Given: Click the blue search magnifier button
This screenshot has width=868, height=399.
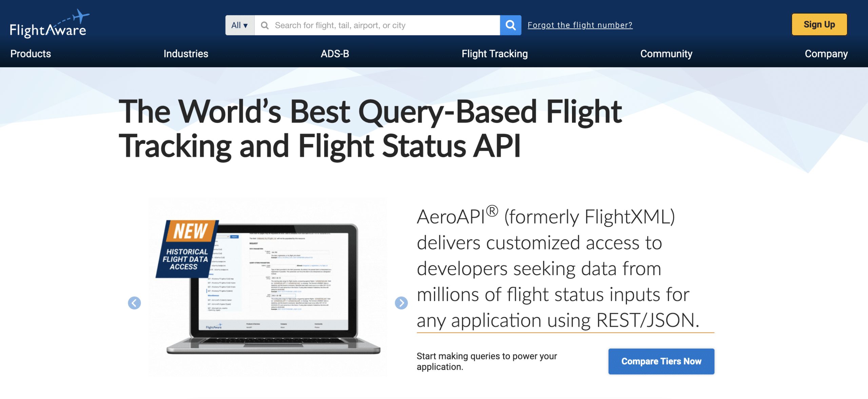Looking at the screenshot, I should [510, 25].
